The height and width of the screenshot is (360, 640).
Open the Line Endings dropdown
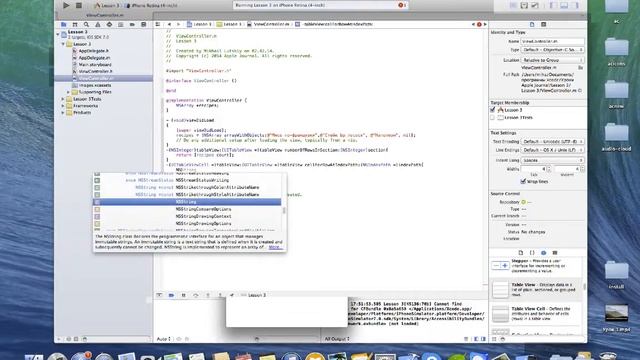coord(553,150)
